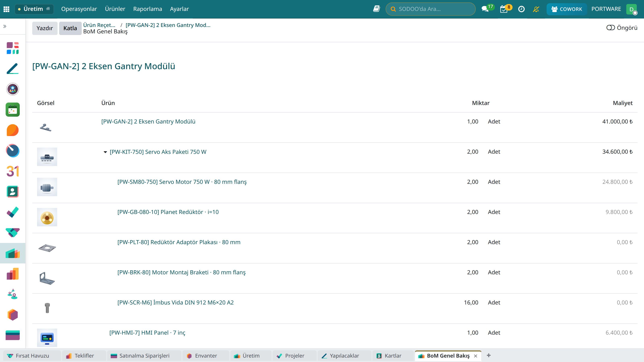
Task: Open the knowledge book icon
Action: [377, 9]
